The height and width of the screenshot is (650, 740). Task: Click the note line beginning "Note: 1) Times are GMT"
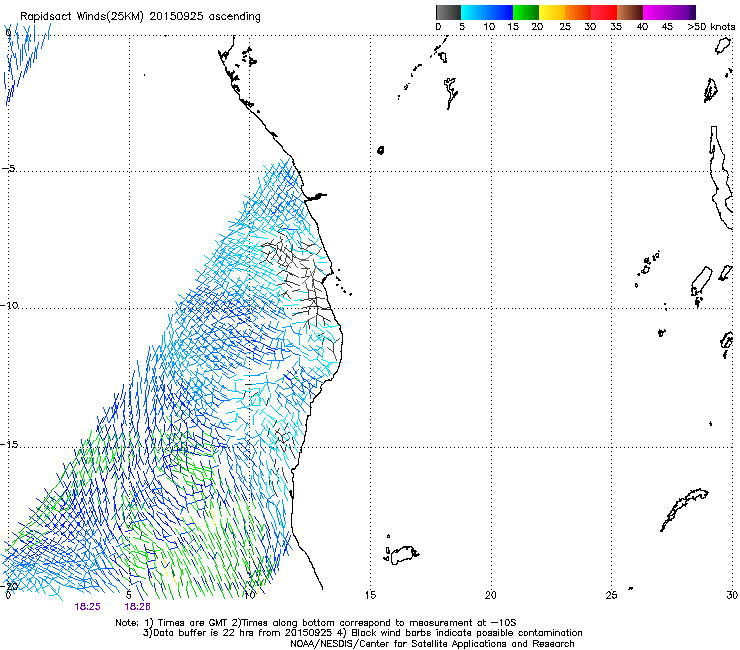pos(316,623)
